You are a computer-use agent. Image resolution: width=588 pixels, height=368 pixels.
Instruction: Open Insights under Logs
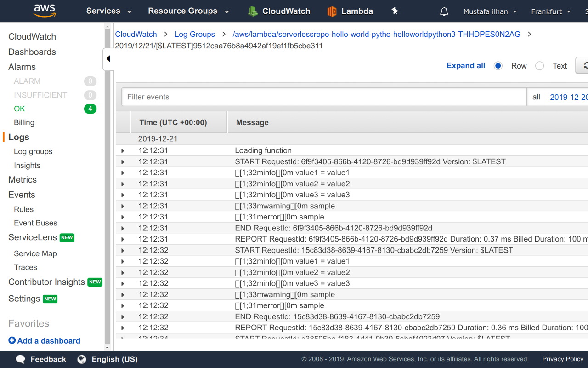click(x=27, y=166)
